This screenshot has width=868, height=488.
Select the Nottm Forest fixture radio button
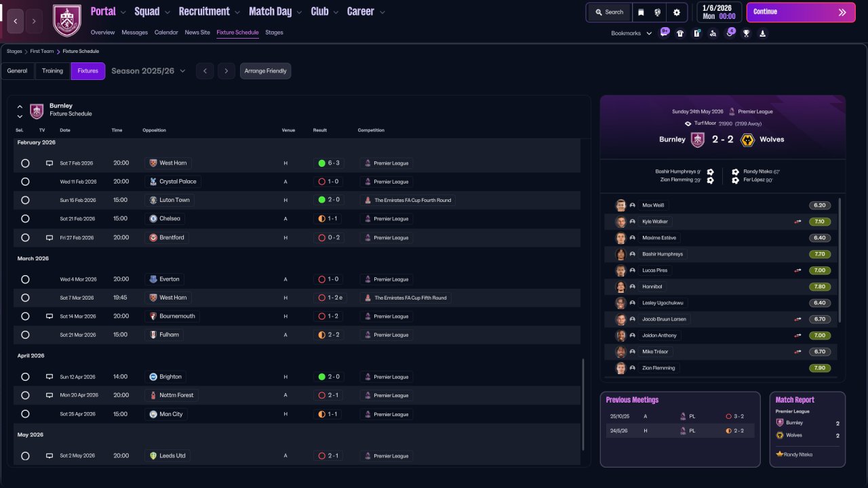pos(25,395)
